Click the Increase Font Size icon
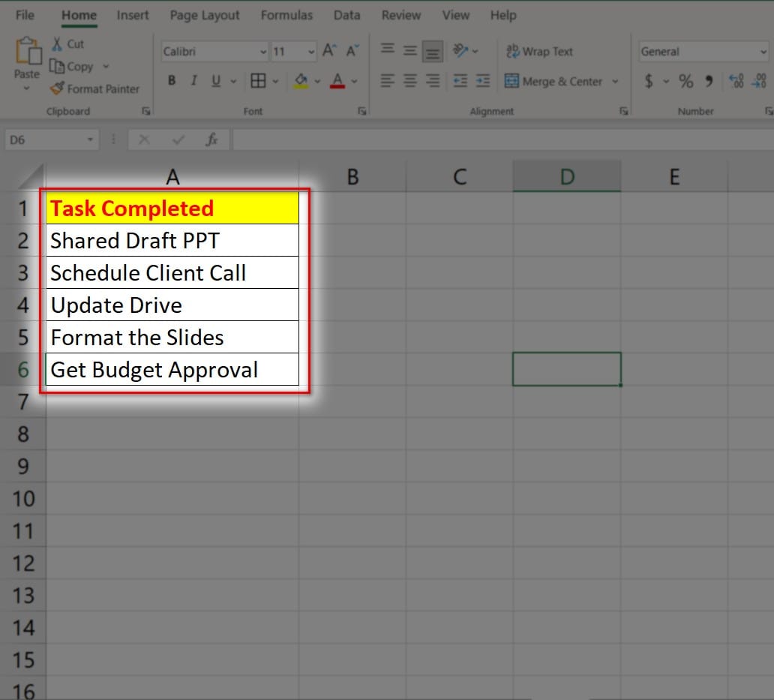 coord(328,51)
